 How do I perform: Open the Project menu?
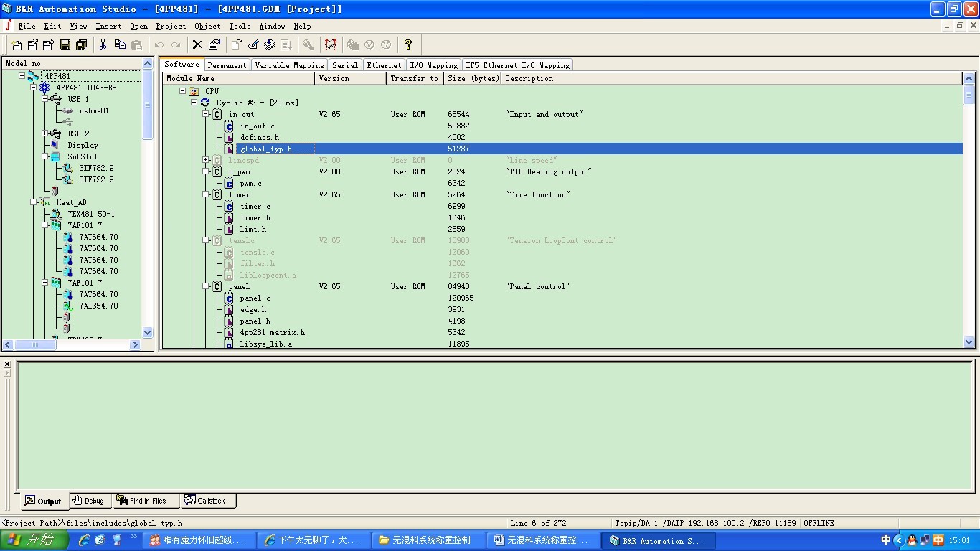171,26
